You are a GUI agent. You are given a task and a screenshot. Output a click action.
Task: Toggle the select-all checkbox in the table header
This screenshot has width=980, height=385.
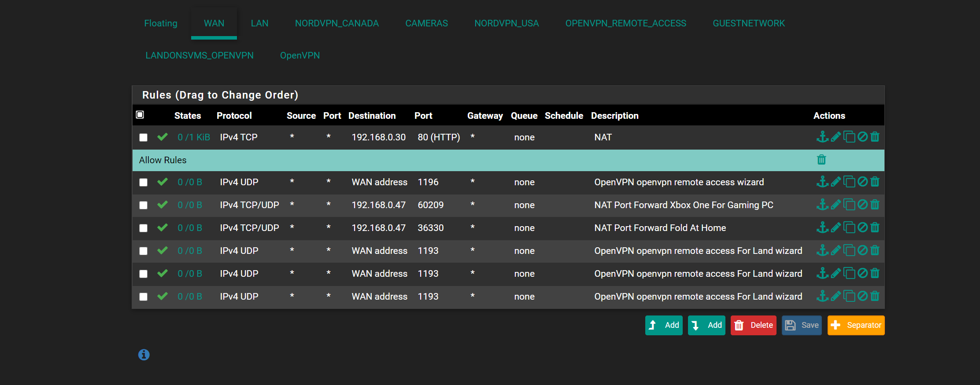pyautogui.click(x=140, y=115)
